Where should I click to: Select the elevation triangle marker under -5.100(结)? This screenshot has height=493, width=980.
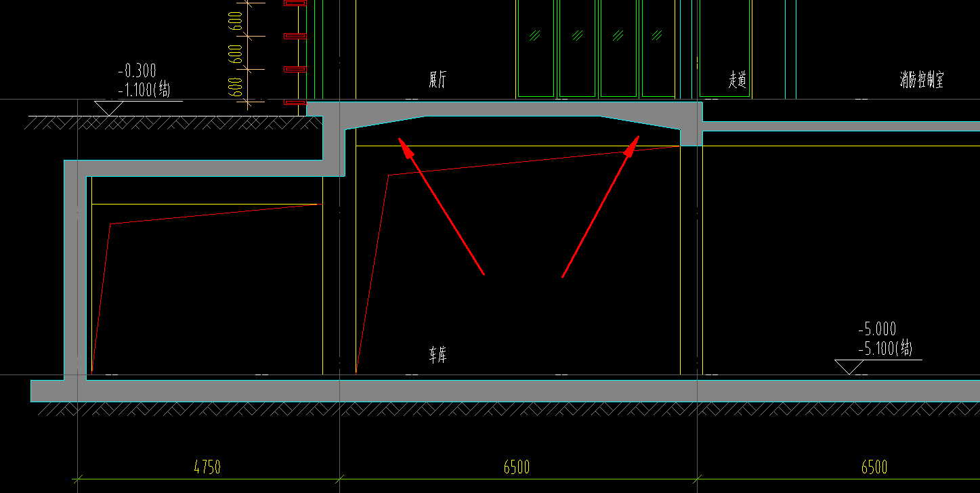coord(849,367)
